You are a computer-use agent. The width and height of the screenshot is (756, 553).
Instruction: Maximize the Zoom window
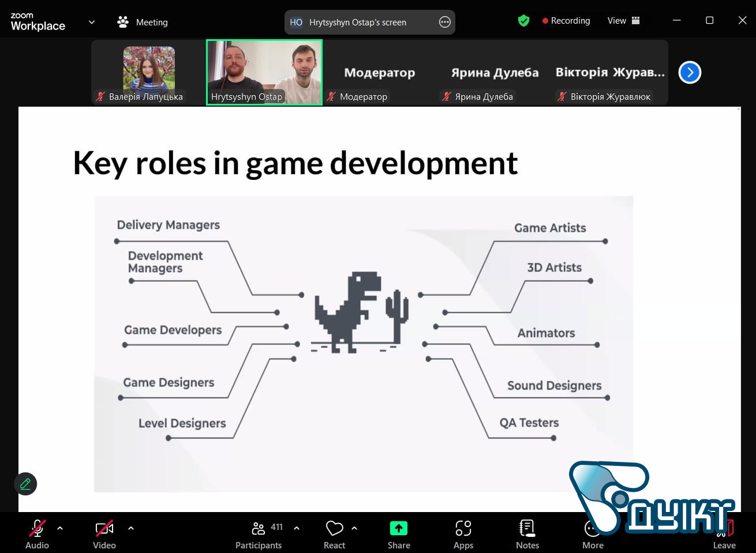pyautogui.click(x=710, y=20)
